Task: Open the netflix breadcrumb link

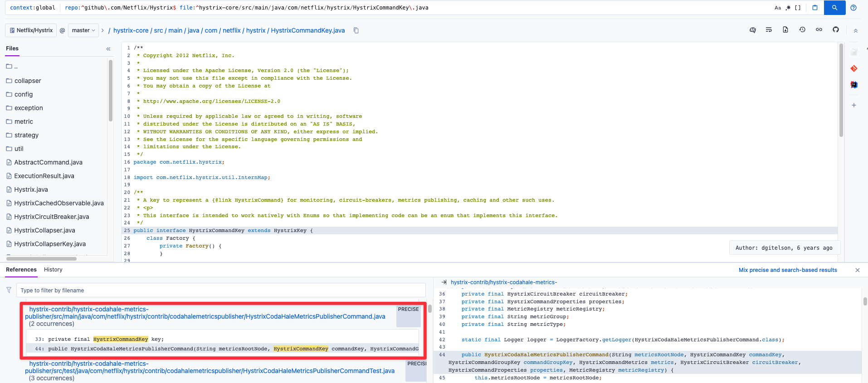Action: [232, 30]
